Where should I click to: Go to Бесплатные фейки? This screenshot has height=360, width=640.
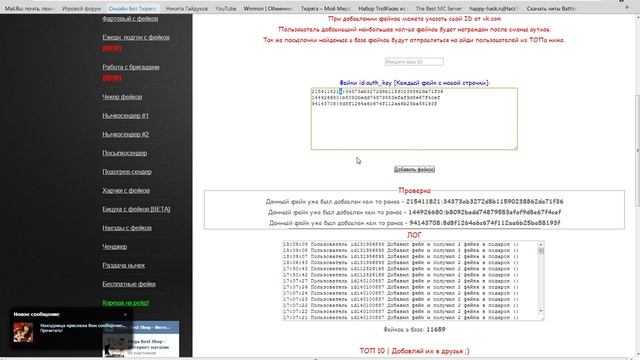coord(129,284)
